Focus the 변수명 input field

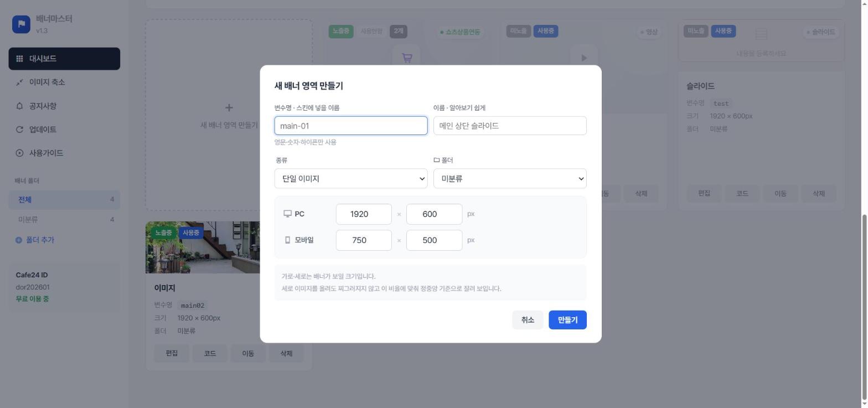coord(351,126)
